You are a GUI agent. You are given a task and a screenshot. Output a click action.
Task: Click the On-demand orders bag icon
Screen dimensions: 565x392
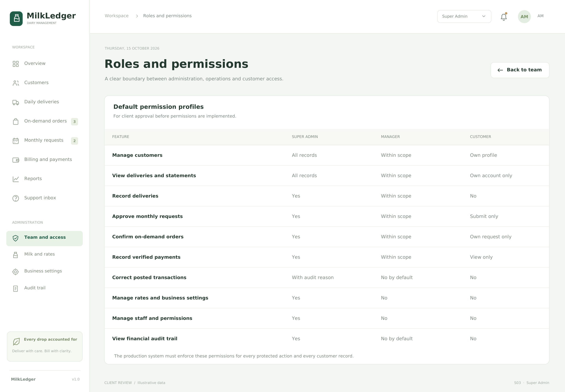point(16,121)
